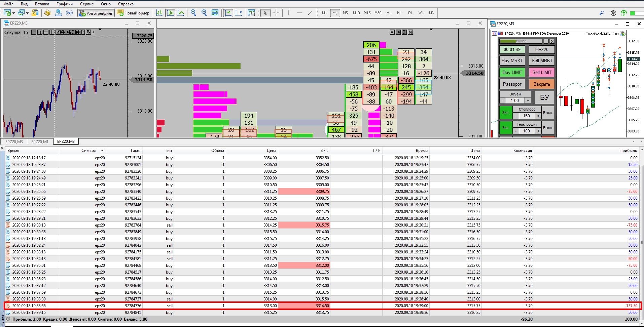Open the Графики menu
The image size is (644, 327).
65,4
